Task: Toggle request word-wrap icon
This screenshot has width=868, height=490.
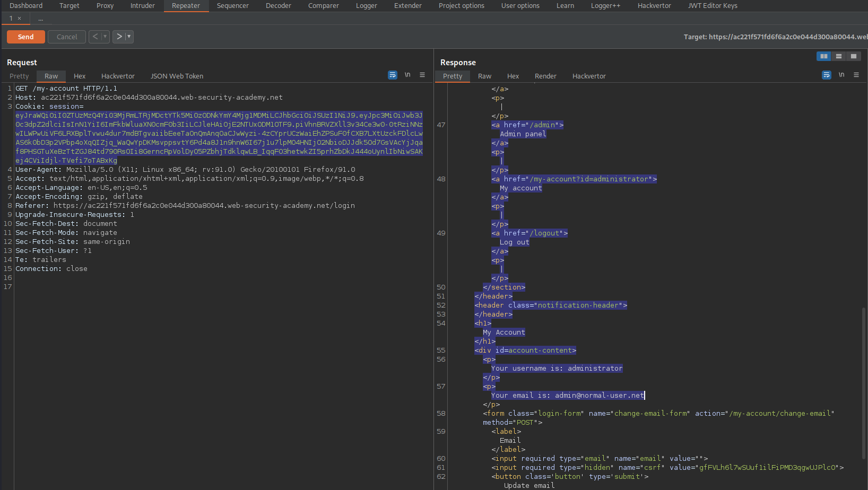Action: [392, 75]
